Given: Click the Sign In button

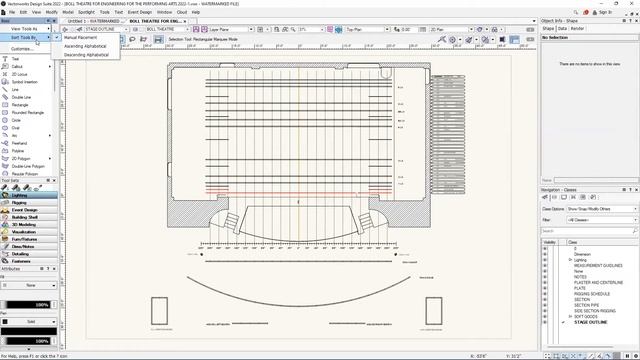Looking at the screenshot, I should pos(602,12).
